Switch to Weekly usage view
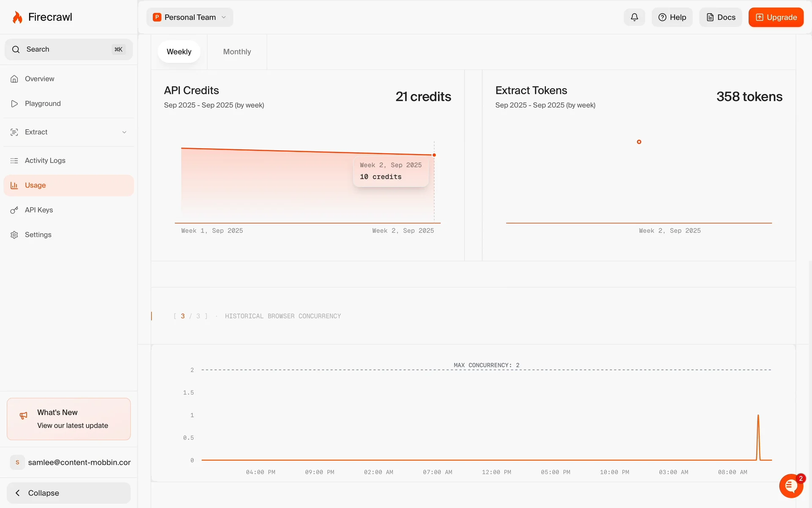Image resolution: width=812 pixels, height=508 pixels. 179,52
